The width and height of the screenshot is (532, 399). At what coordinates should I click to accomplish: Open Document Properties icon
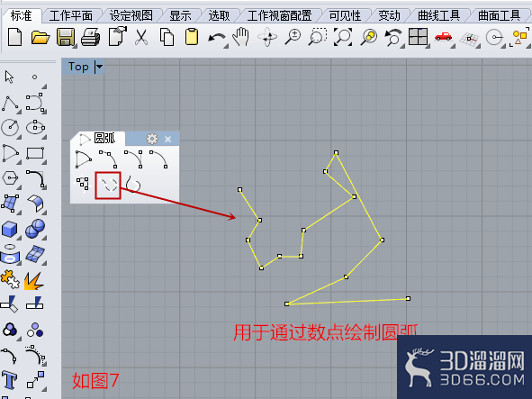pyautogui.click(x=117, y=36)
